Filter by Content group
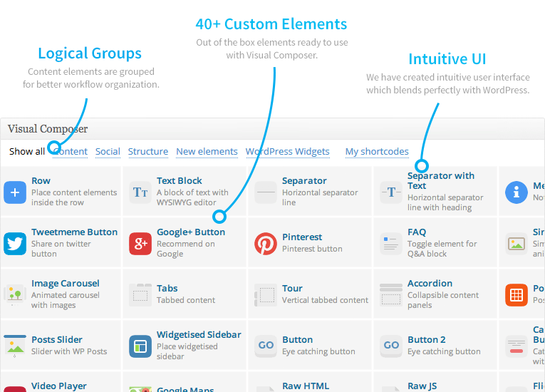This screenshot has height=392, width=545. [71, 152]
